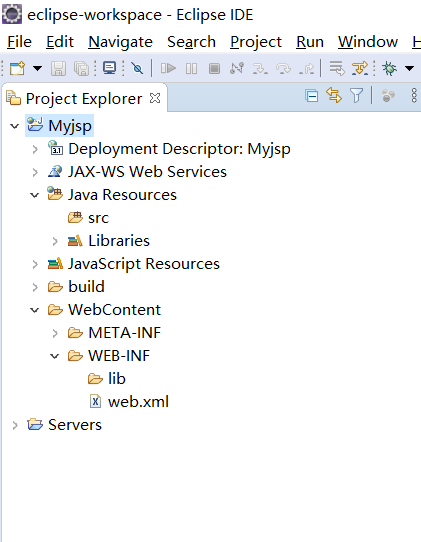Select the web.xml file
The width and height of the screenshot is (421, 542).
138,402
